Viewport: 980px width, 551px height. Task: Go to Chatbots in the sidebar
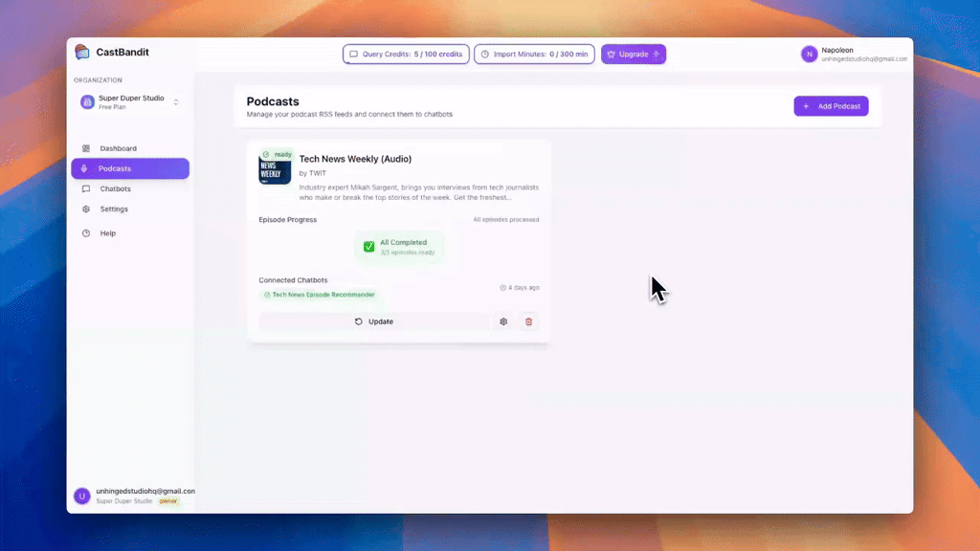(x=116, y=188)
